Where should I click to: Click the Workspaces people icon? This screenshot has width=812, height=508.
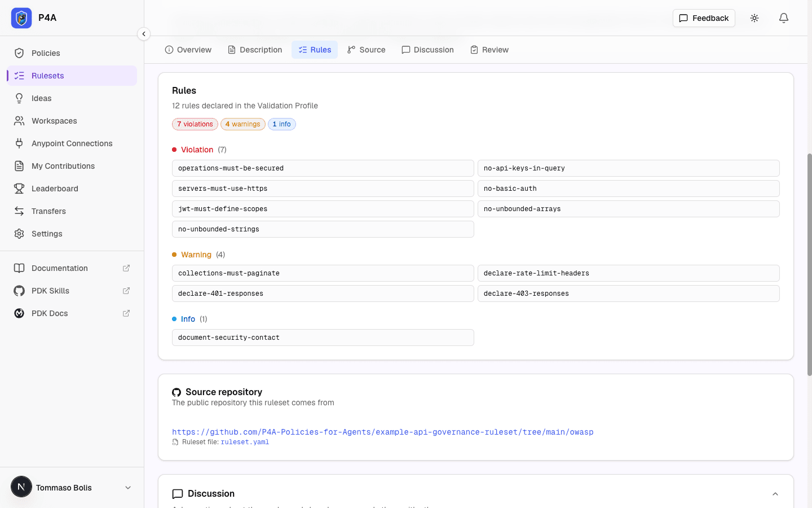[x=19, y=121]
